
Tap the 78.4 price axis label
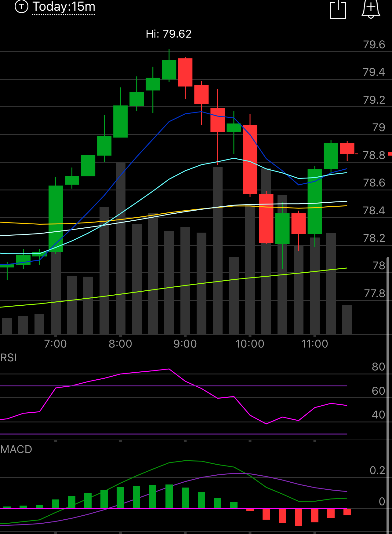coord(374,211)
